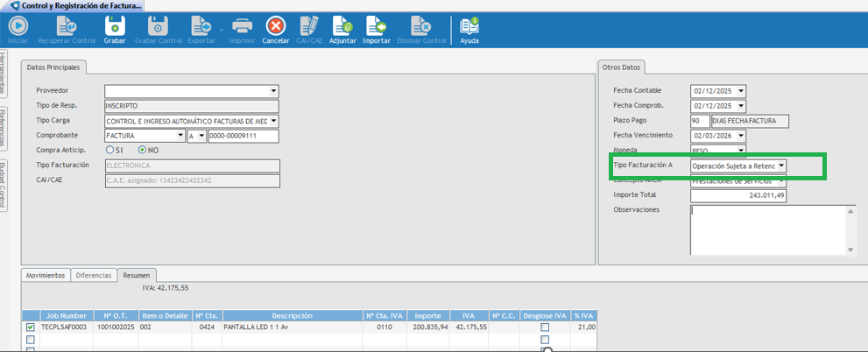Screen dimensions: 868x352
Task: Switch to the Diferencias tab
Action: 94,275
